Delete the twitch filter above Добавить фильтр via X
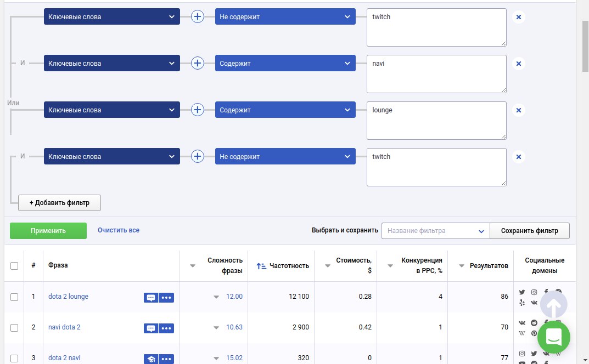 pyautogui.click(x=518, y=156)
